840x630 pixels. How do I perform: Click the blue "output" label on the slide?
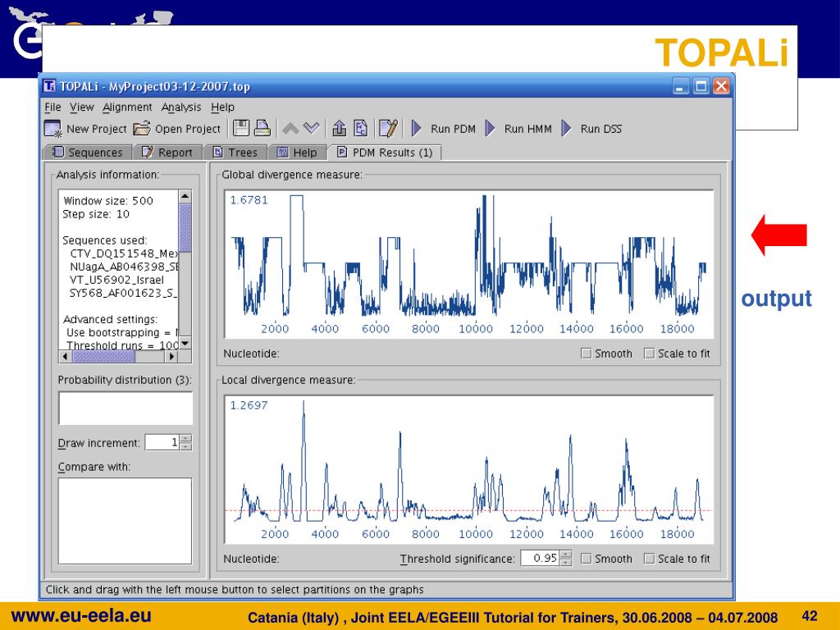pyautogui.click(x=776, y=299)
